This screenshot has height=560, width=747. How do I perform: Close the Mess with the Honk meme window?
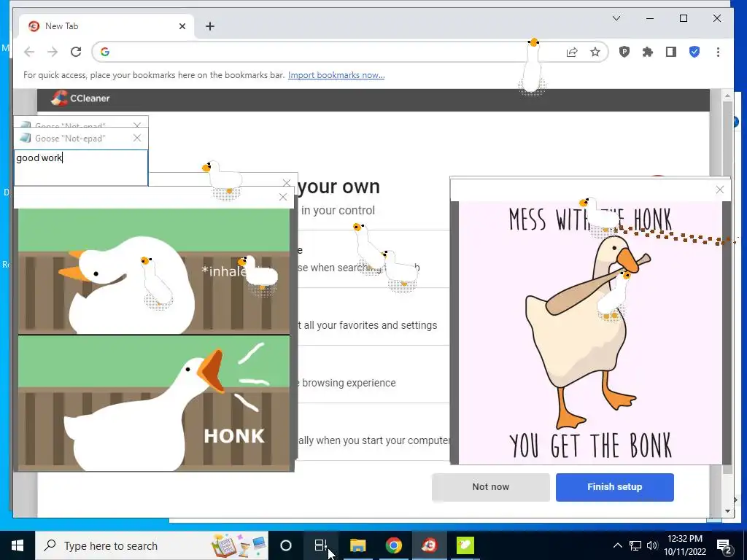click(x=720, y=190)
